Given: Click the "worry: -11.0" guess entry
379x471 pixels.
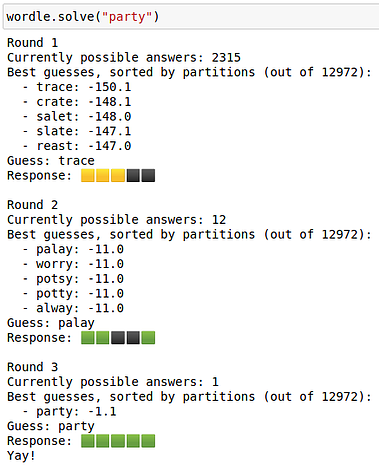Looking at the screenshot, I should tap(80, 264).
